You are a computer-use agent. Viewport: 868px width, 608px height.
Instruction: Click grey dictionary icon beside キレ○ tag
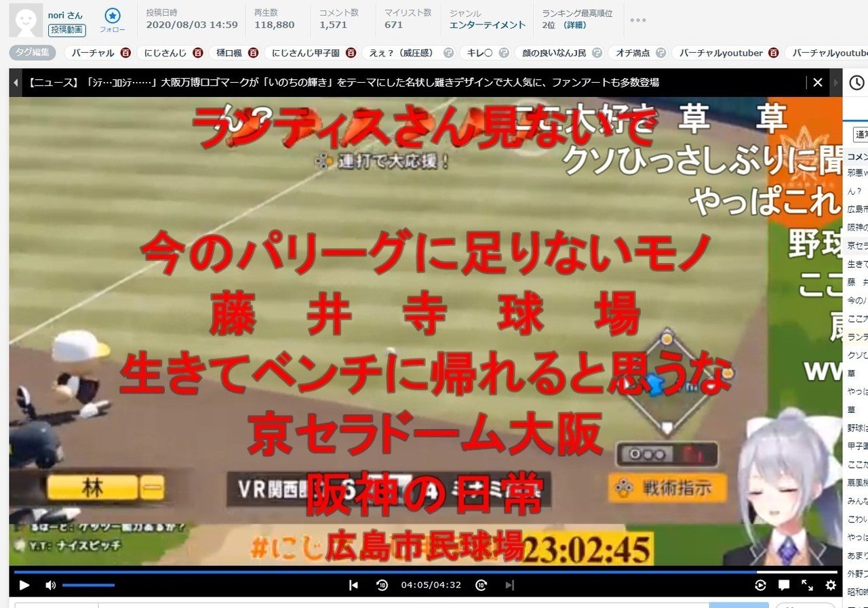(504, 53)
